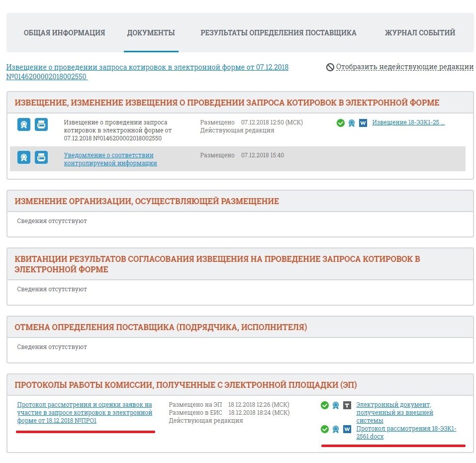This screenshot has width=476, height=463.
Task: Open Электронный документ, полученный из внешней системы
Action: click(x=394, y=413)
